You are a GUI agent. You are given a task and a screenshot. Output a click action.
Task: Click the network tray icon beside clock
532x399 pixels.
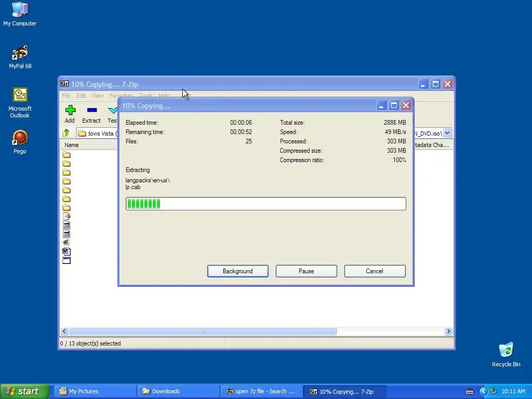494,392
